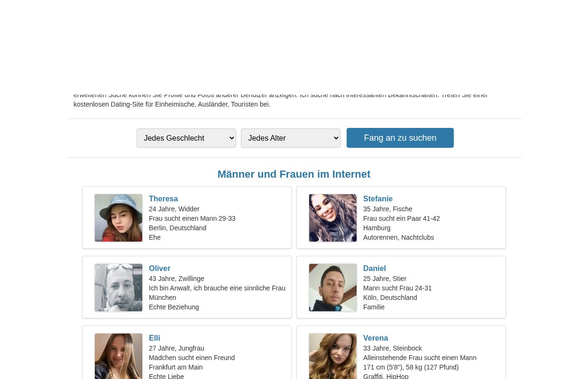Viewport: 588px width, 379px height.
Task: Click text '33 Jahre, Steinbock'
Action: point(392,348)
